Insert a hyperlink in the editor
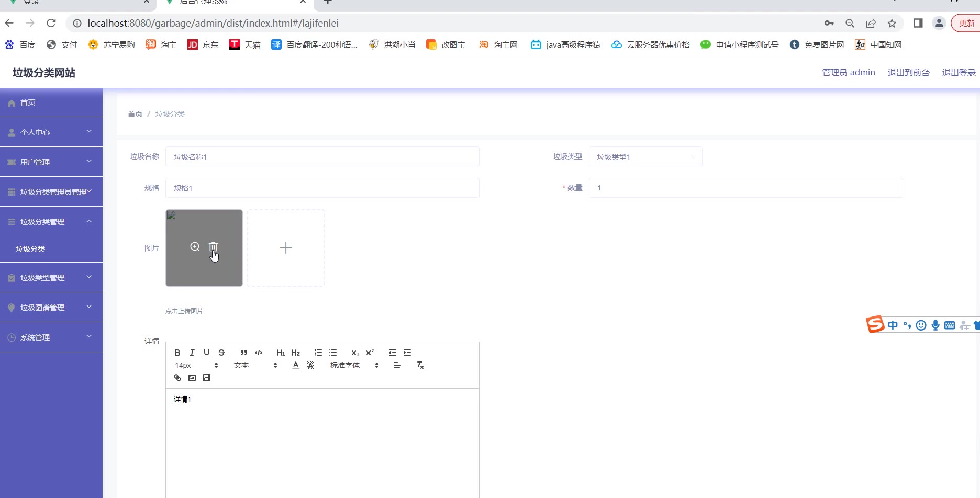The image size is (980, 498). [x=177, y=378]
